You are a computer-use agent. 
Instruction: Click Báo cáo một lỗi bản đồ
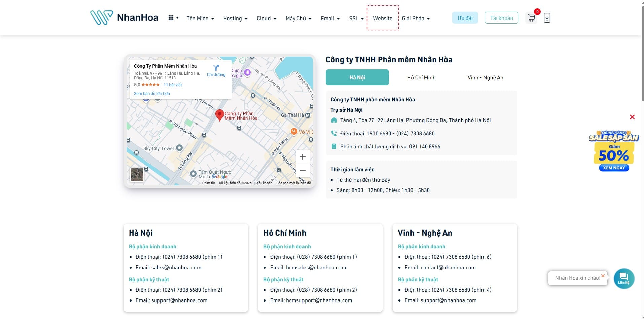293,183
